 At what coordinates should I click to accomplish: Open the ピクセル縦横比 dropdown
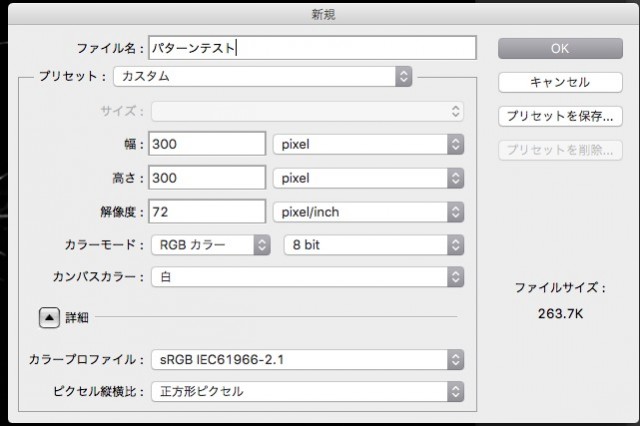pyautogui.click(x=307, y=391)
